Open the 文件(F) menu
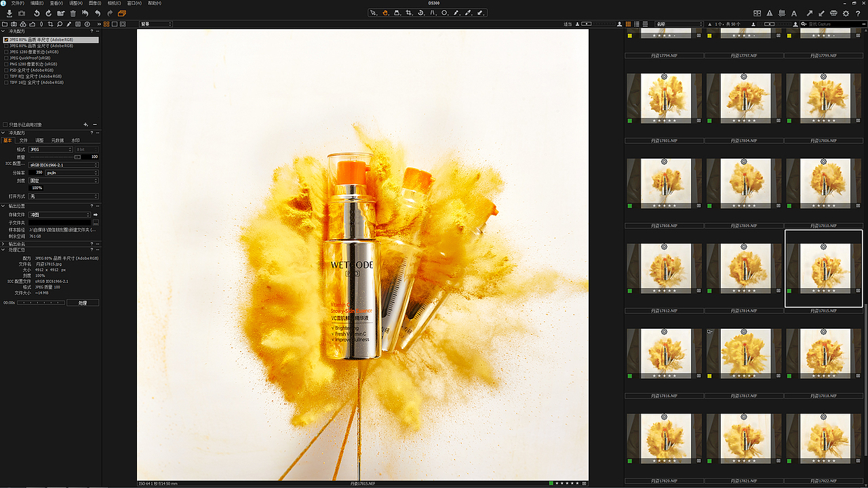Image resolution: width=868 pixels, height=488 pixels. click(x=18, y=3)
